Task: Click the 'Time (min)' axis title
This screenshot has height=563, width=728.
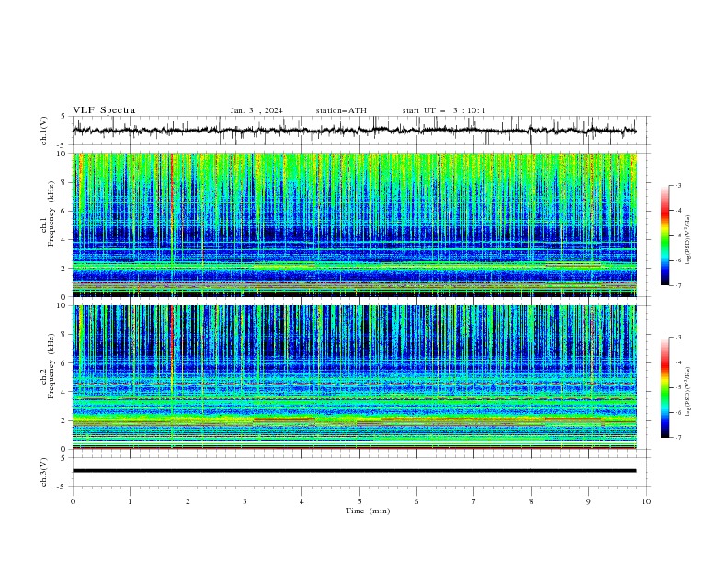Action: 368,511
